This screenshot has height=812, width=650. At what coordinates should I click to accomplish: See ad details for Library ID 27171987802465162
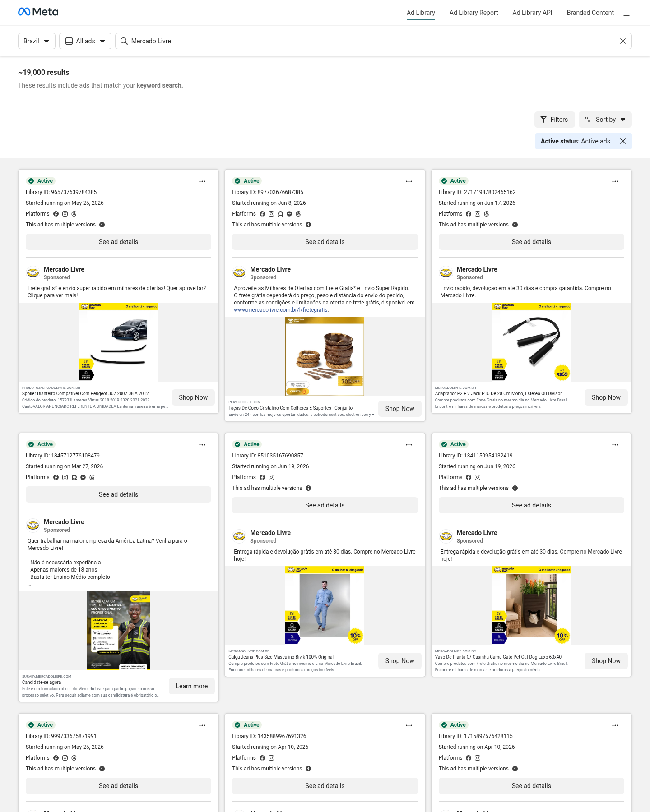coord(531,242)
